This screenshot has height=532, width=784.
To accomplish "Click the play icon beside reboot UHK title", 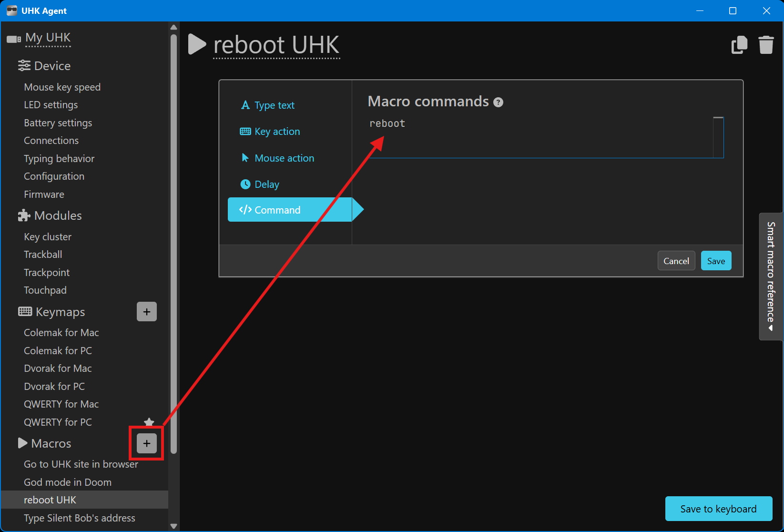I will 197,44.
